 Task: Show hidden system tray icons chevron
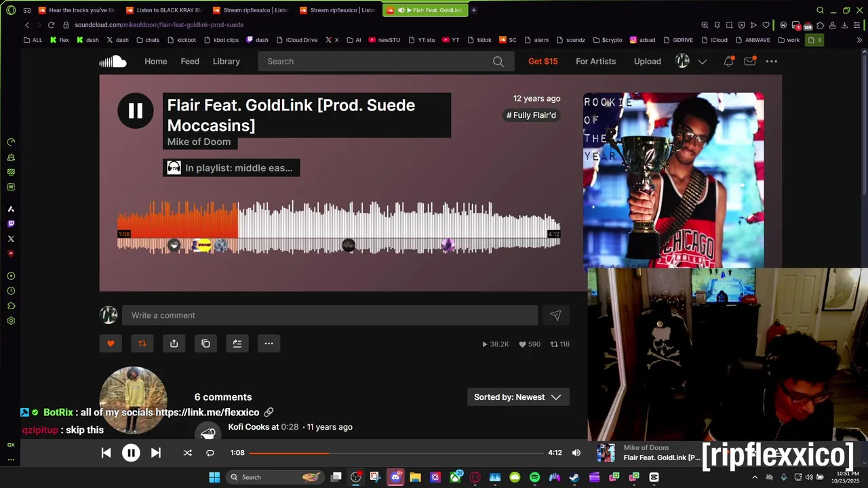coord(755,477)
